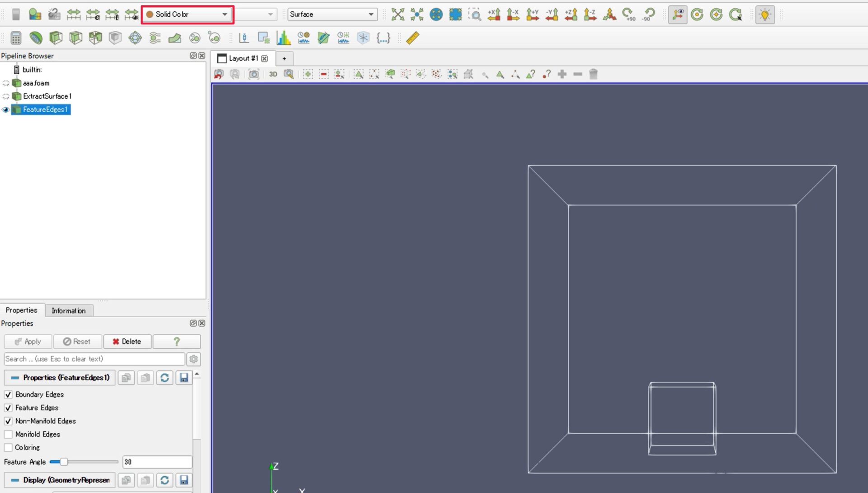
Task: Rotate view 90 degrees clockwise
Action: tap(629, 14)
